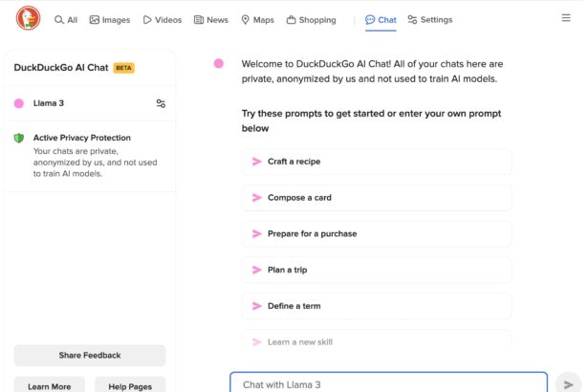
Task: Choose the Compose a card prompt
Action: coord(377,198)
